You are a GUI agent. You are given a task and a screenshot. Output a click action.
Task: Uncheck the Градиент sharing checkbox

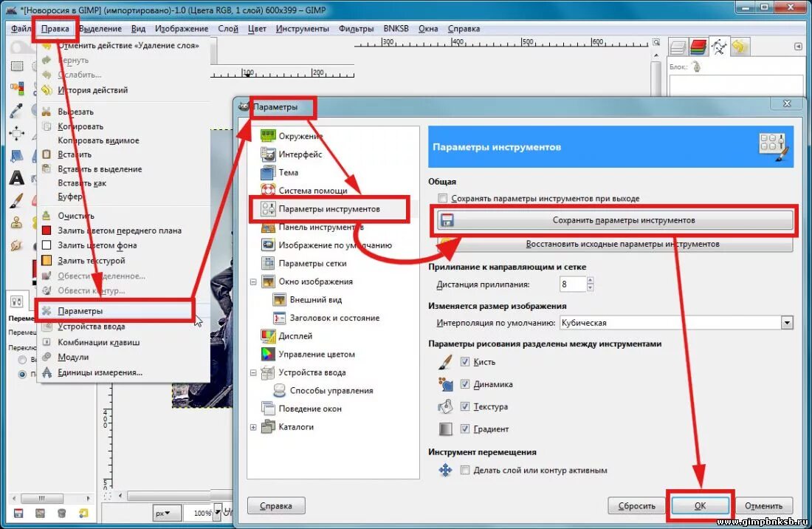(x=465, y=429)
